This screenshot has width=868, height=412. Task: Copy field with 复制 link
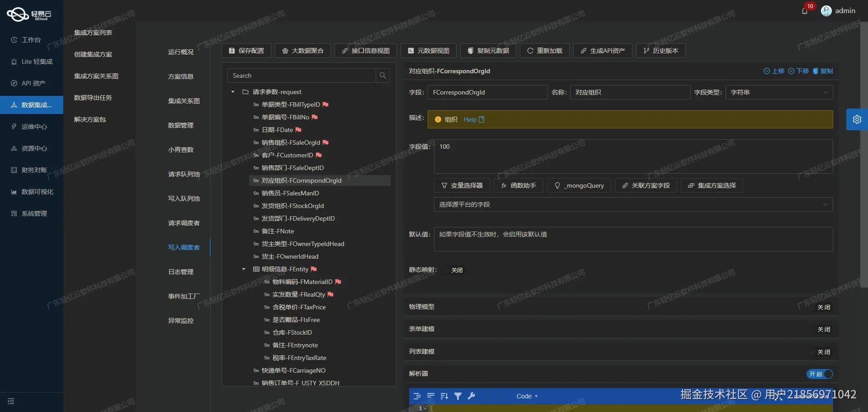coord(823,71)
